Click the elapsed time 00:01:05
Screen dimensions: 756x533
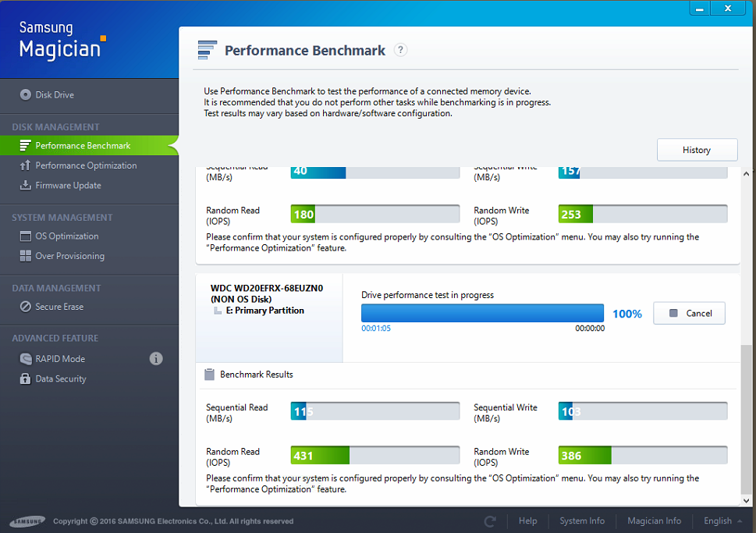[x=376, y=329]
